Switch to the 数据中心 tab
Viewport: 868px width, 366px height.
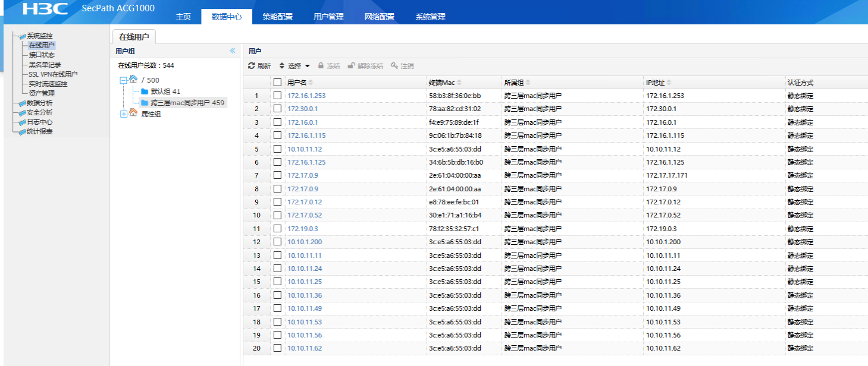tap(227, 17)
